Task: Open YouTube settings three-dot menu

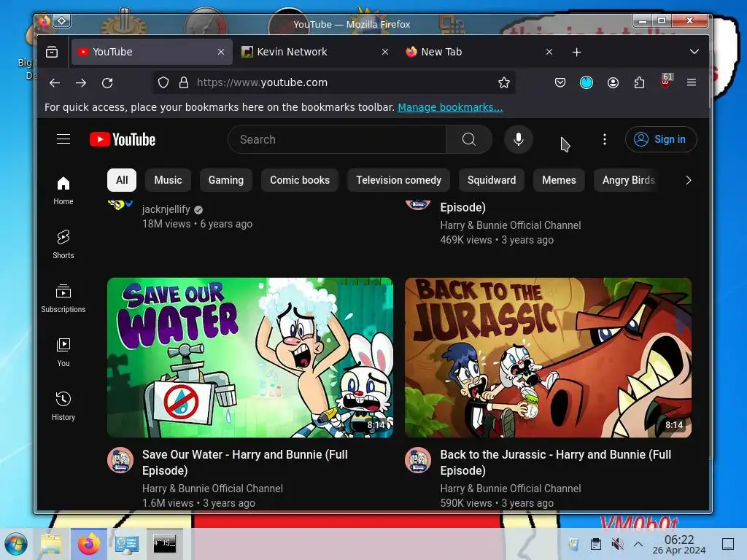Action: click(x=605, y=139)
